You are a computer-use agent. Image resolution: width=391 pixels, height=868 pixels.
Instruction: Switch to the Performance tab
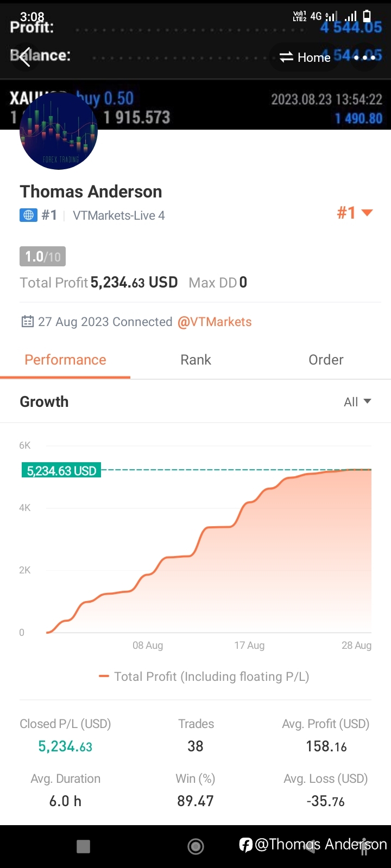(65, 360)
